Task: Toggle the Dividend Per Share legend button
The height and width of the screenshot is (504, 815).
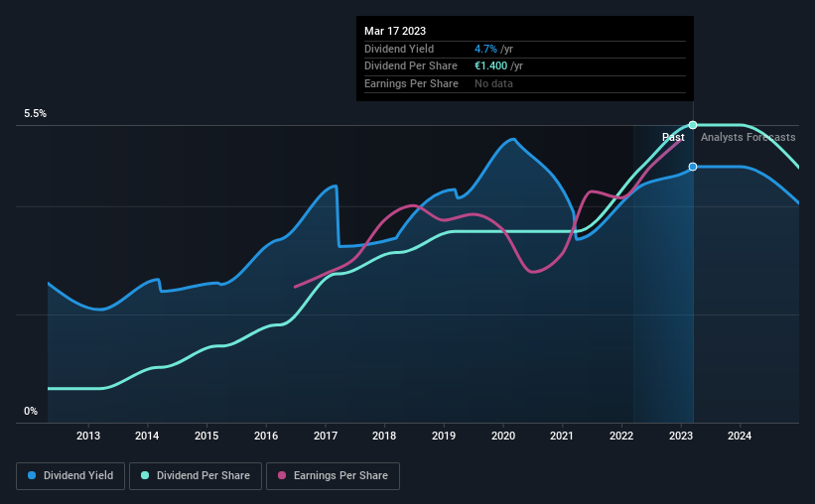Action: click(196, 476)
